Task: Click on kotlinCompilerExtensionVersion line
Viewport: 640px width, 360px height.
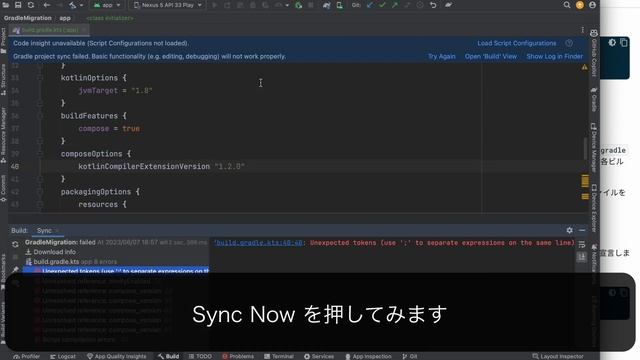Action: pos(162,167)
